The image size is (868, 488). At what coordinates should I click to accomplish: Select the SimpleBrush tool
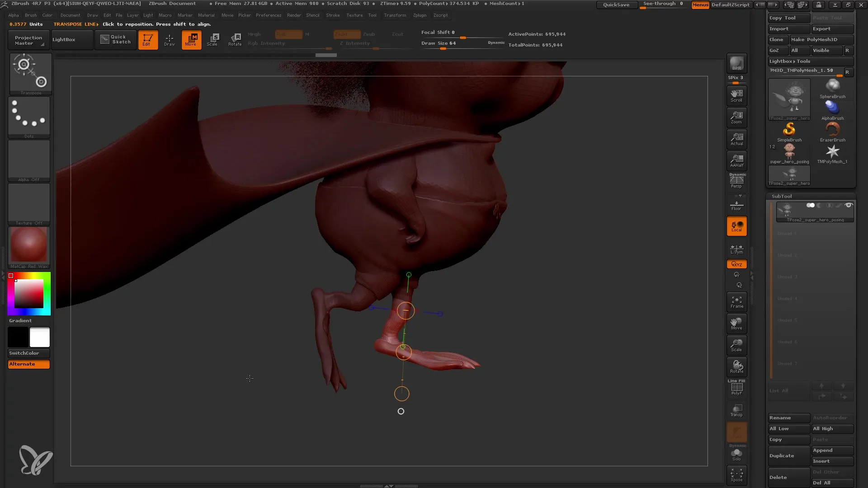pyautogui.click(x=789, y=132)
